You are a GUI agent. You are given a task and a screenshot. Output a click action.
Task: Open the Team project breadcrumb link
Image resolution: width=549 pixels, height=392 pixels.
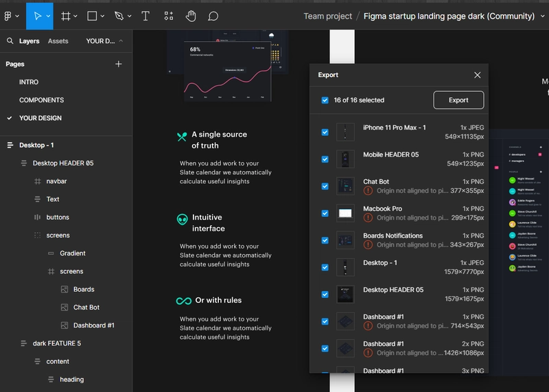point(328,16)
